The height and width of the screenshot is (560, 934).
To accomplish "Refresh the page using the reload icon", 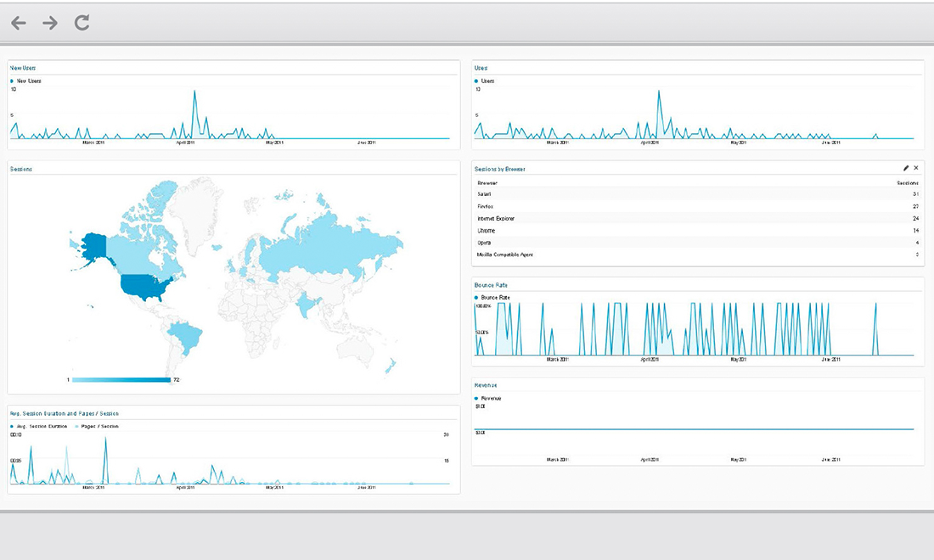I will [x=82, y=23].
